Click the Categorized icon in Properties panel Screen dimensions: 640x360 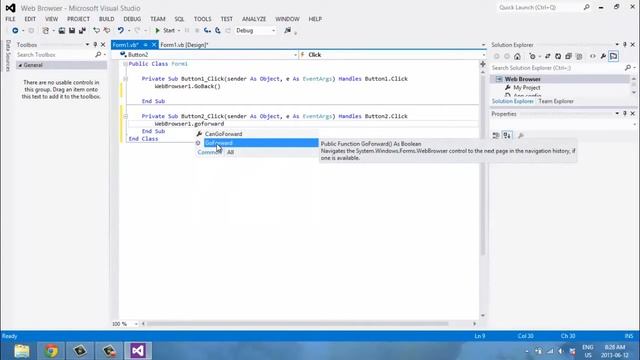tap(496, 136)
